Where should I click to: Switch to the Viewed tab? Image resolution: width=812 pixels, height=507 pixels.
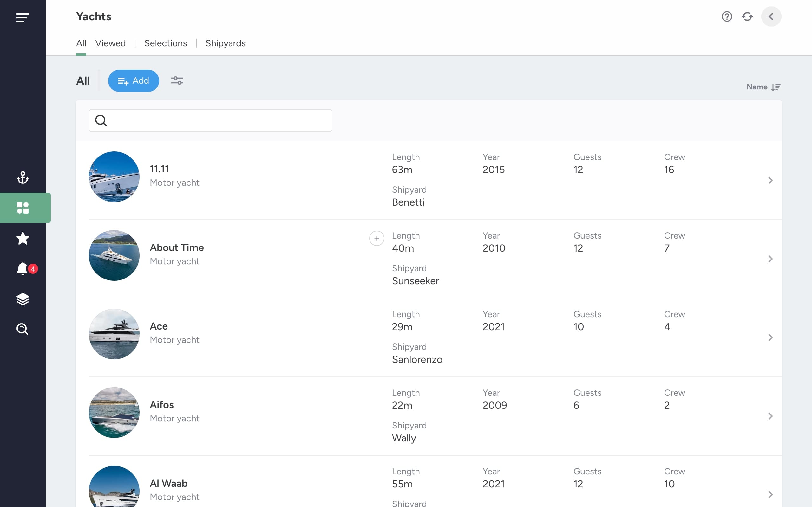coord(110,43)
